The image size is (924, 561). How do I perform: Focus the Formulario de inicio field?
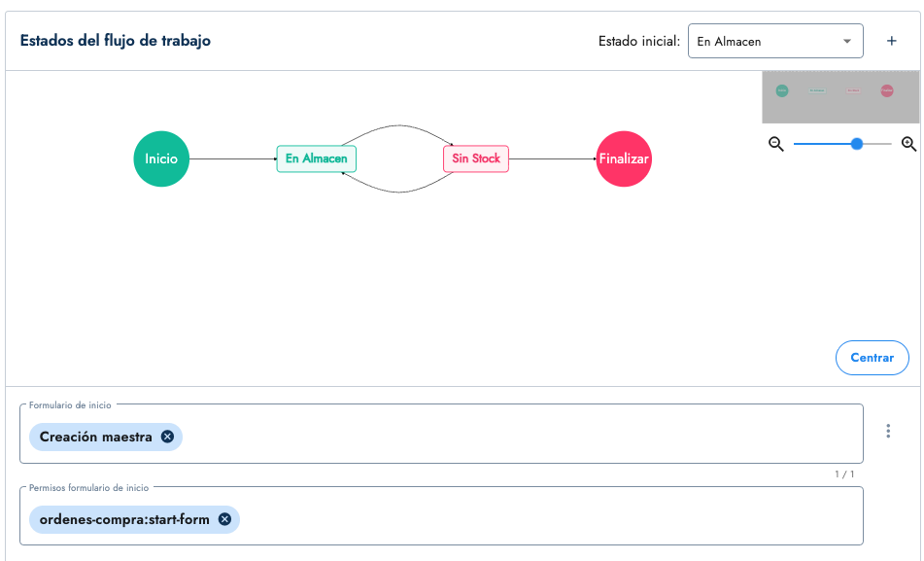(515, 438)
